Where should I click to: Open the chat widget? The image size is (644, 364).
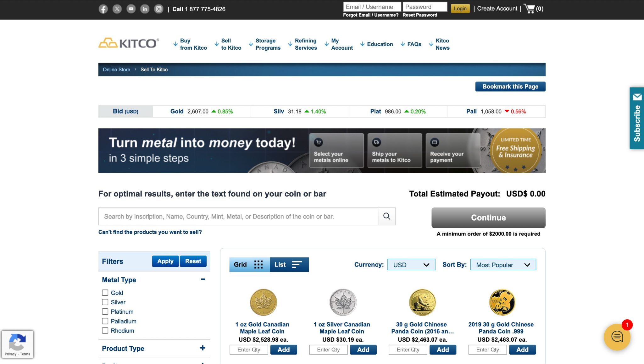[x=617, y=336]
